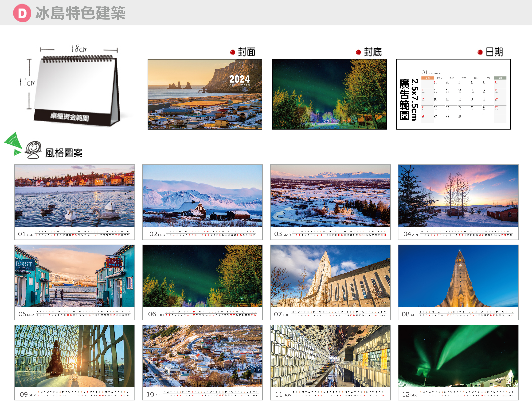The height and width of the screenshot is (412, 532).
Task: Select the 12 DEC aurora thumbnail
Action: click(x=458, y=356)
